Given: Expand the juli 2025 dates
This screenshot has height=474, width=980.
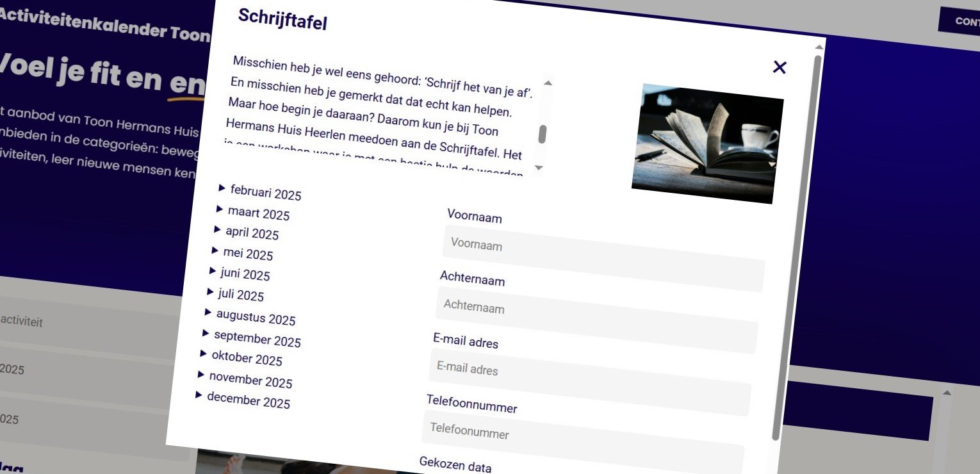Looking at the screenshot, I should coord(236,295).
